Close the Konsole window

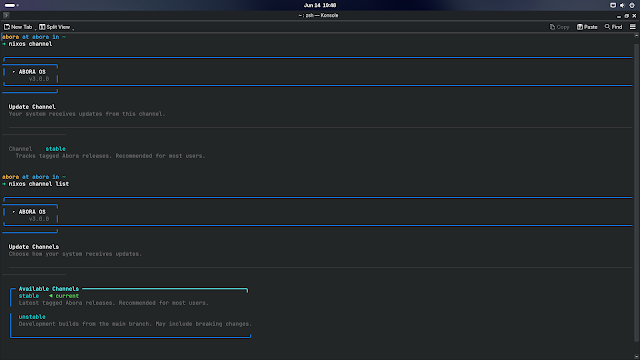coord(634,16)
